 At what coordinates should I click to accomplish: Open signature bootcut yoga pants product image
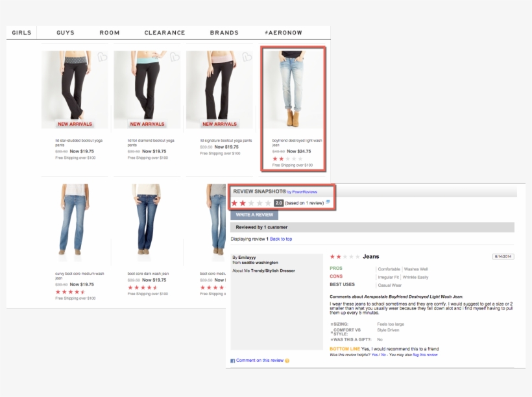point(219,90)
